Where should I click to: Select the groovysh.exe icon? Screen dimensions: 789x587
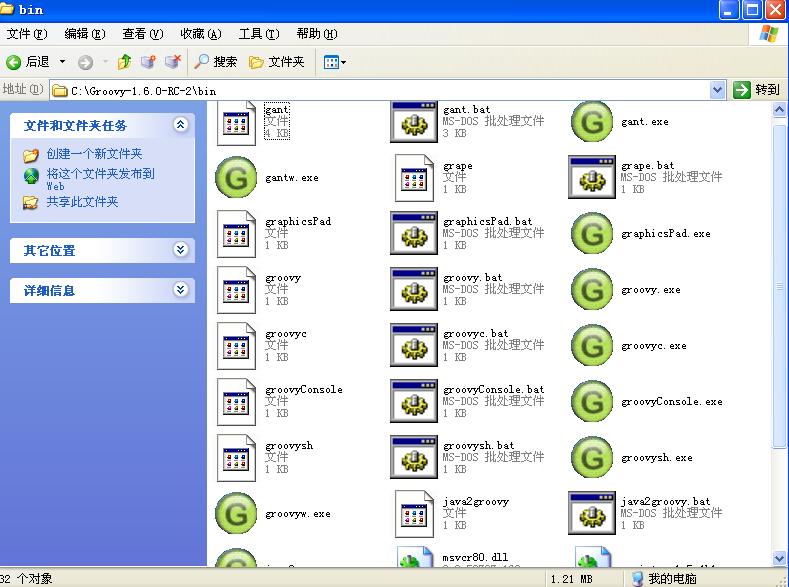592,457
